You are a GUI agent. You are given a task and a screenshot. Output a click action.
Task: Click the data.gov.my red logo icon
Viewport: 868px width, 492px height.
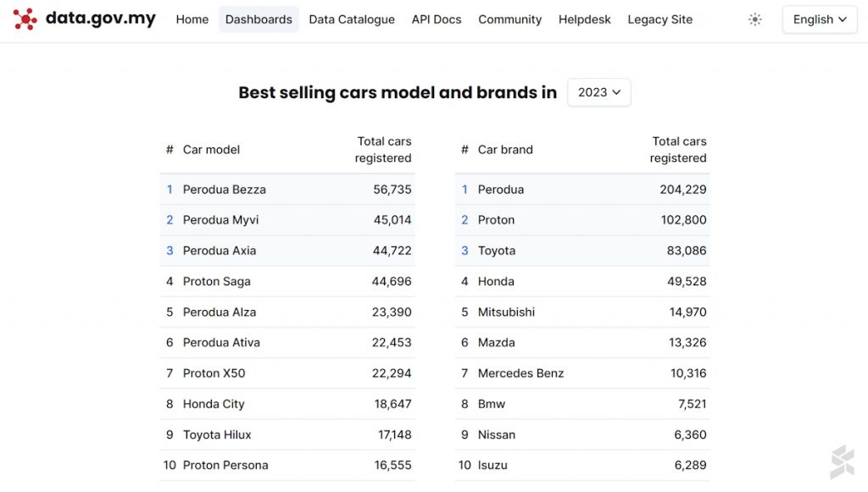tap(25, 19)
